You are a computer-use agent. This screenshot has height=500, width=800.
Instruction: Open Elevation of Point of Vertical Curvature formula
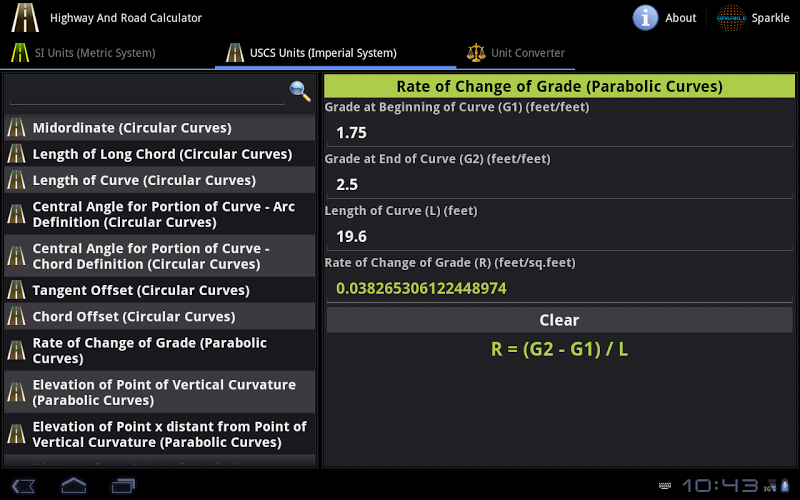pyautogui.click(x=160, y=392)
